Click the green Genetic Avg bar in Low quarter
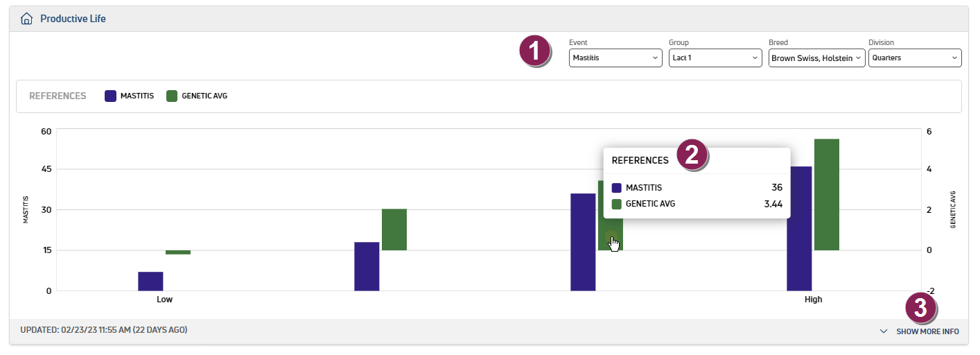980x355 pixels. (178, 252)
